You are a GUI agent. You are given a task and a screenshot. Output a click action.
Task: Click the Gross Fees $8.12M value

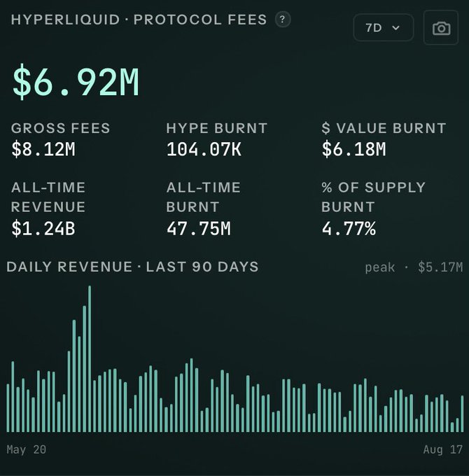coord(43,149)
